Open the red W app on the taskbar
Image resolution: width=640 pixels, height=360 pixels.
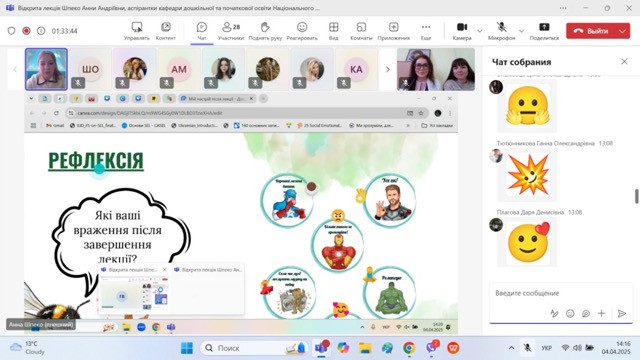click(x=453, y=348)
